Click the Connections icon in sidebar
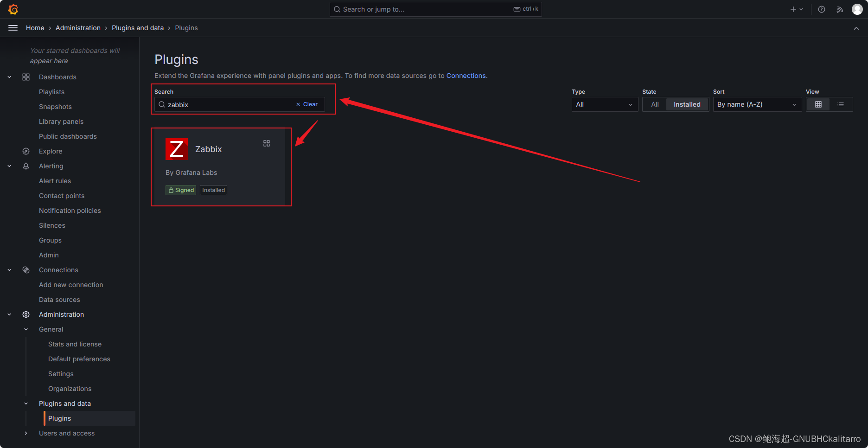This screenshot has width=868, height=448. point(26,270)
